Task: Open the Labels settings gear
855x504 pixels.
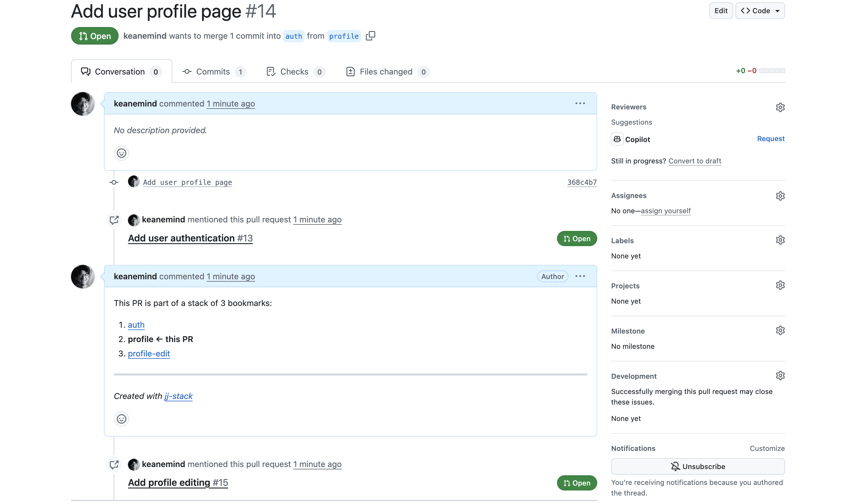Action: click(x=780, y=240)
